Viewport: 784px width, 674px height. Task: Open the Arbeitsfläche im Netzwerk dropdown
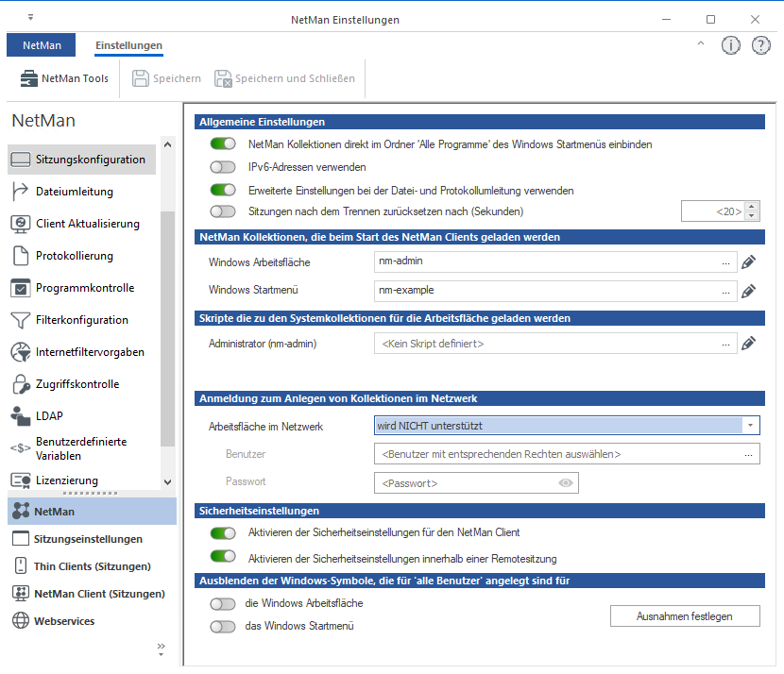(x=750, y=425)
